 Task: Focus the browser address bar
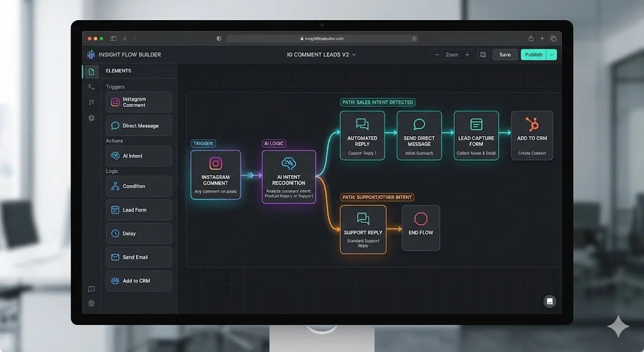323,38
